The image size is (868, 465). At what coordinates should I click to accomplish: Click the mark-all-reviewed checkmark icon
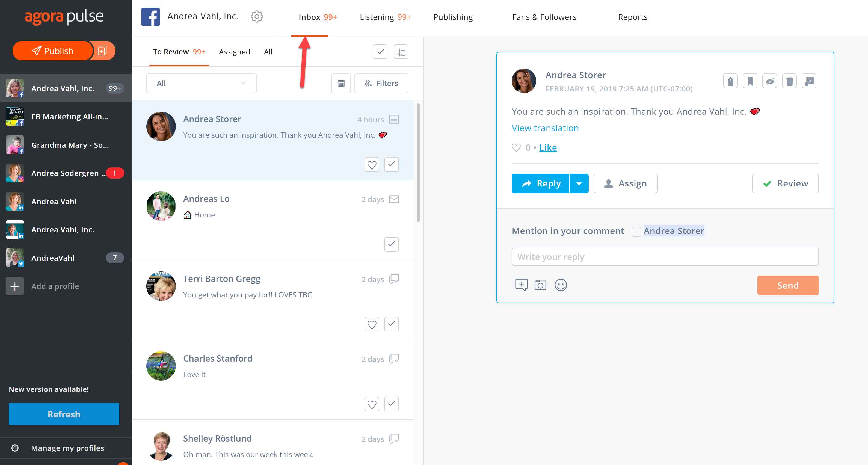pos(380,52)
